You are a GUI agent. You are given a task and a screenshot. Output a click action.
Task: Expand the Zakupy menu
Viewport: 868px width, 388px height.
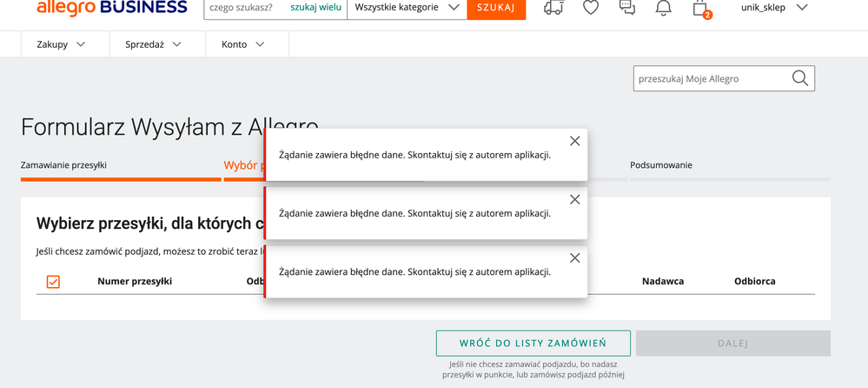pos(61,44)
